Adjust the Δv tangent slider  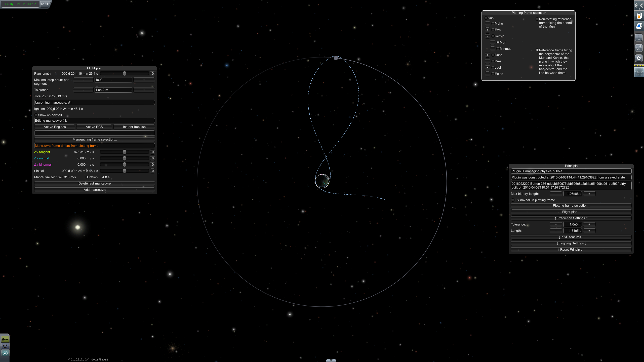pos(124,152)
